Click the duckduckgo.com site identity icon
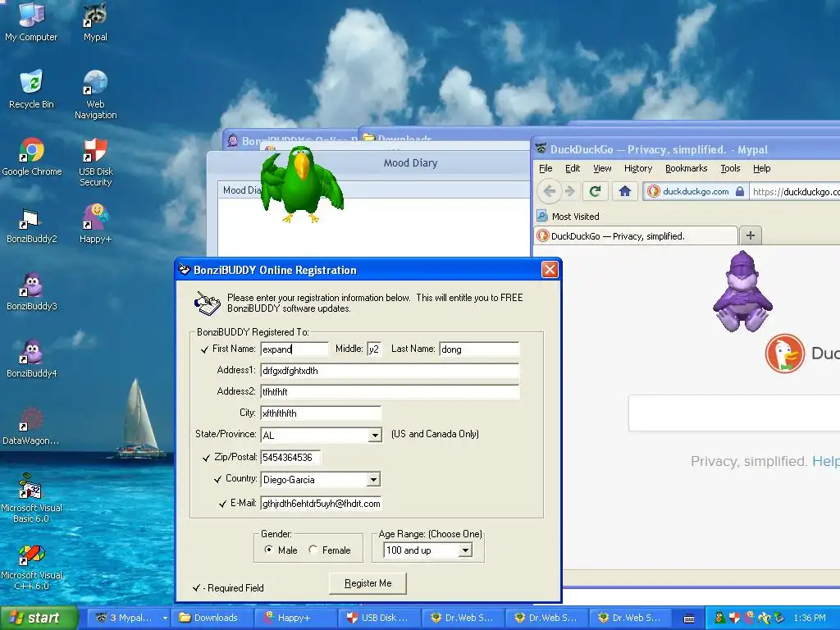 tap(652, 191)
